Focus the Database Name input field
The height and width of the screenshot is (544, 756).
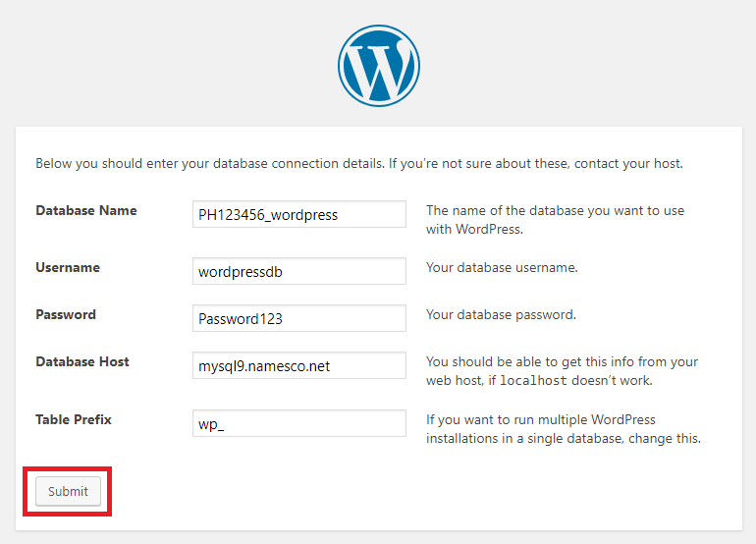(x=298, y=214)
